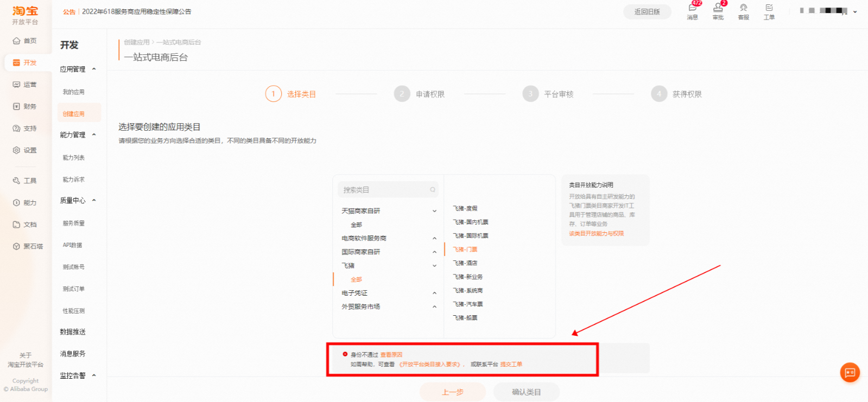Open the 支持 support icon
This screenshot has width=868, height=402.
[x=16, y=129]
